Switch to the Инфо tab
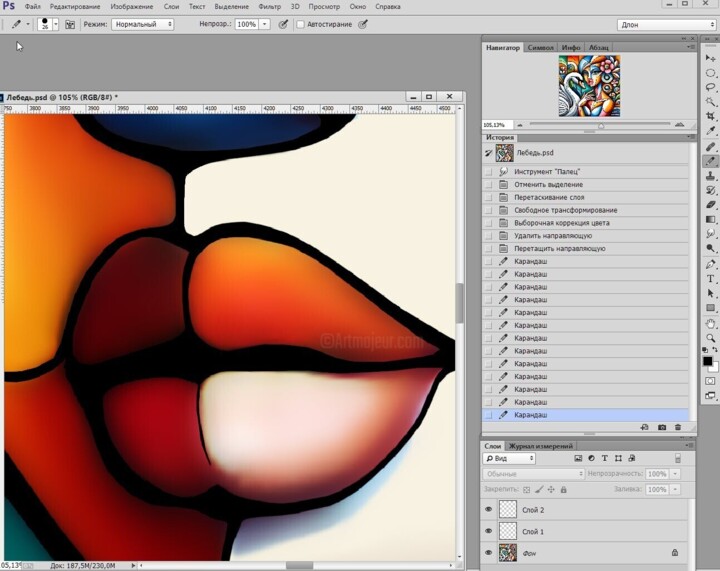The width and height of the screenshot is (720, 571). pyautogui.click(x=571, y=47)
